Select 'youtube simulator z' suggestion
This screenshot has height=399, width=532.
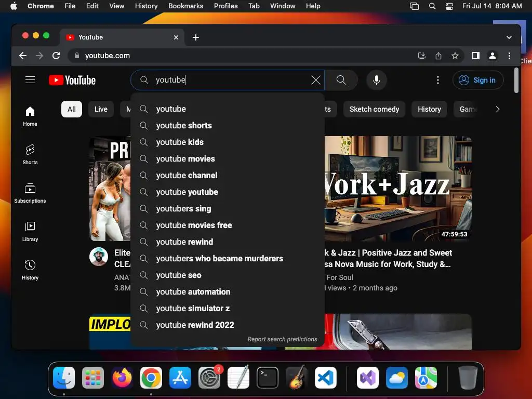tap(228, 309)
